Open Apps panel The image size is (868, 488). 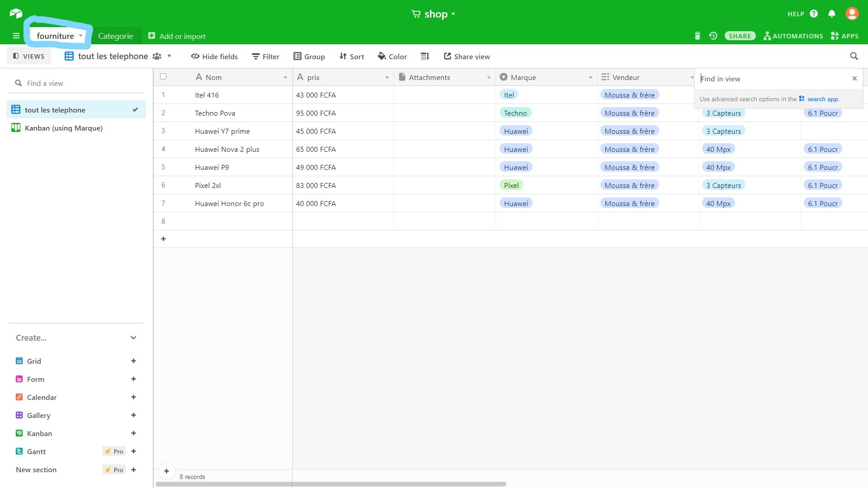tap(844, 36)
